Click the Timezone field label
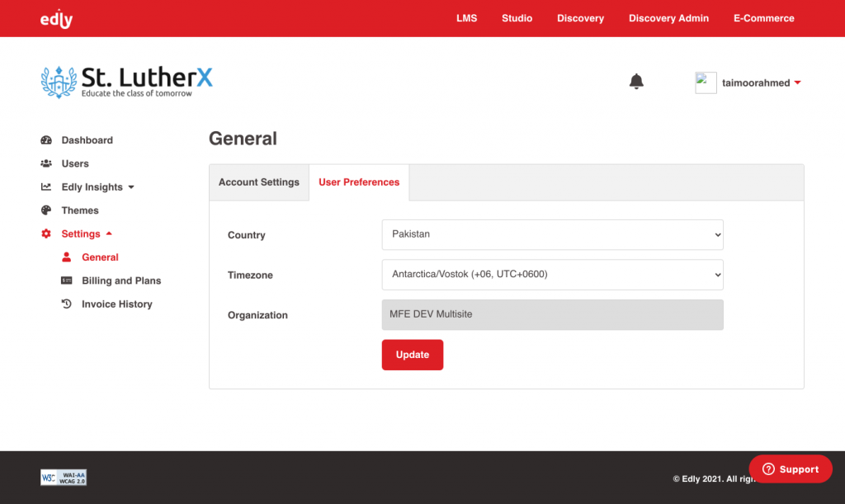Screen dimensions: 845x504 (250, 276)
